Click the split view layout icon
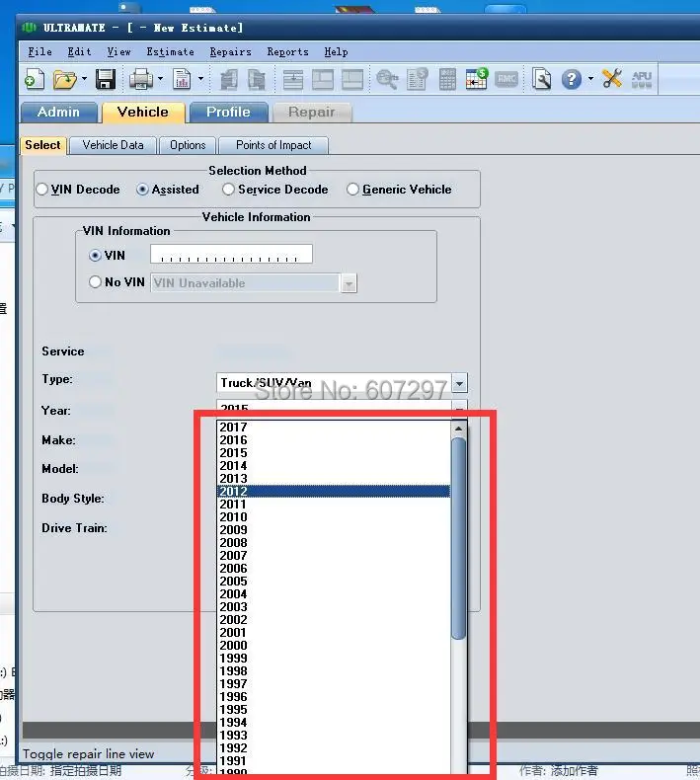The image size is (700, 780). (323, 80)
